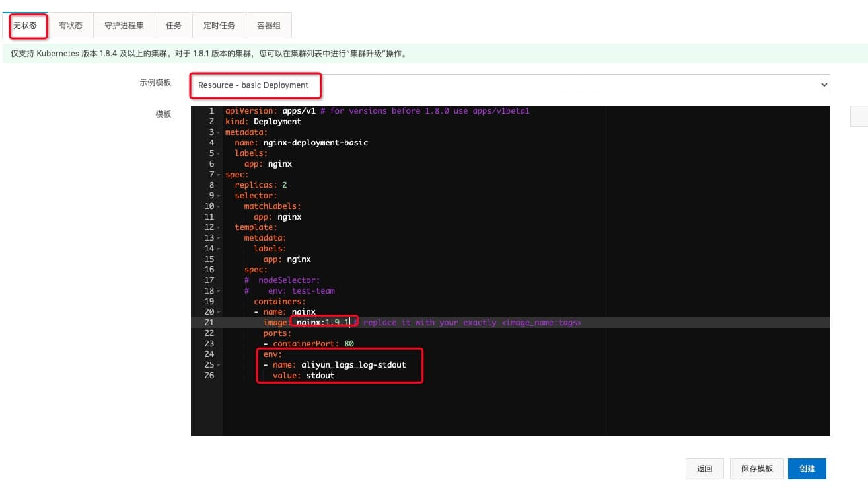Click the 返回 button
Screen dimensions: 868x488
tap(705, 469)
